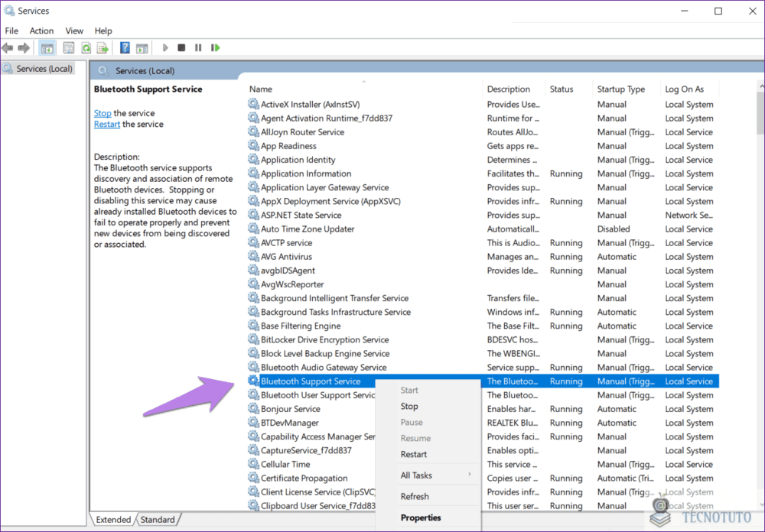Open Properties from the context menu
The width and height of the screenshot is (765, 532).
(x=421, y=517)
